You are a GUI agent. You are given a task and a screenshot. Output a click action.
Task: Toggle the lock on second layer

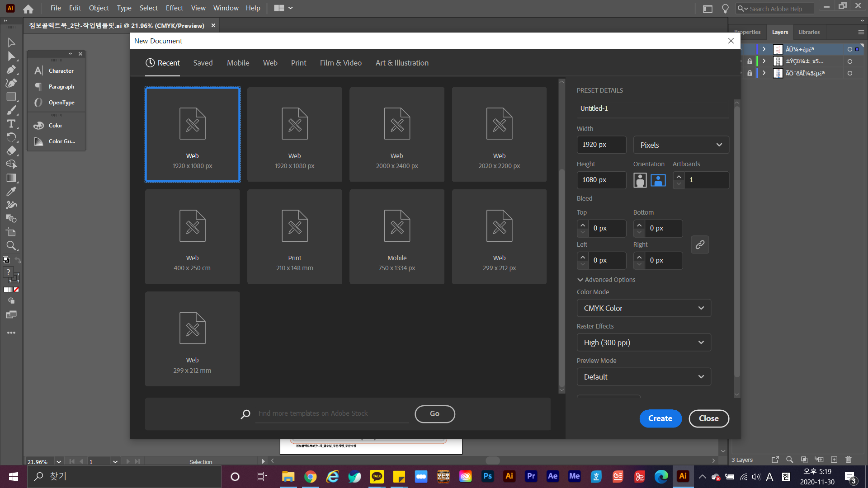point(750,61)
